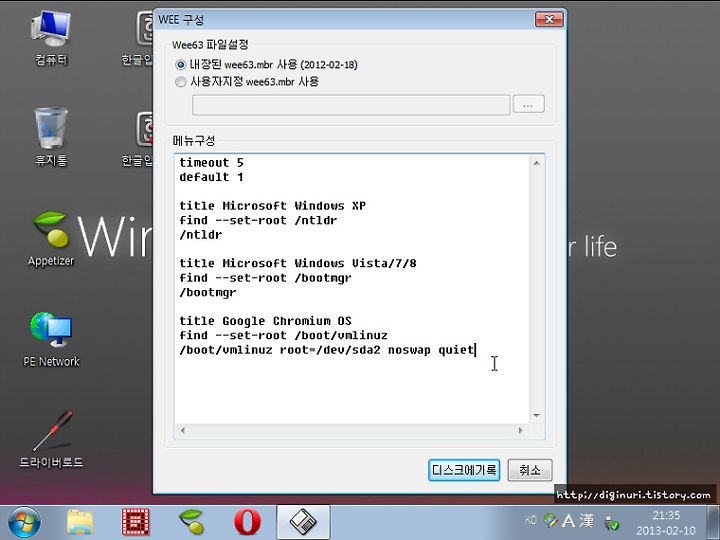Click the up arrow of the menu scrollbar
This screenshot has width=720, height=540.
536,163
